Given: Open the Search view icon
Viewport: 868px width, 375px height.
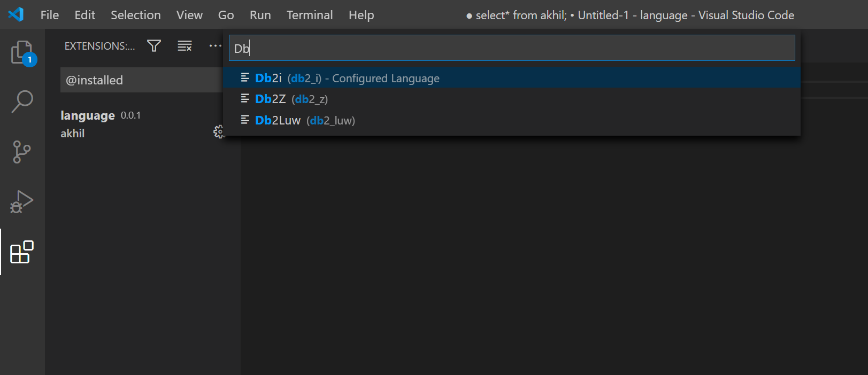Looking at the screenshot, I should click(x=22, y=101).
